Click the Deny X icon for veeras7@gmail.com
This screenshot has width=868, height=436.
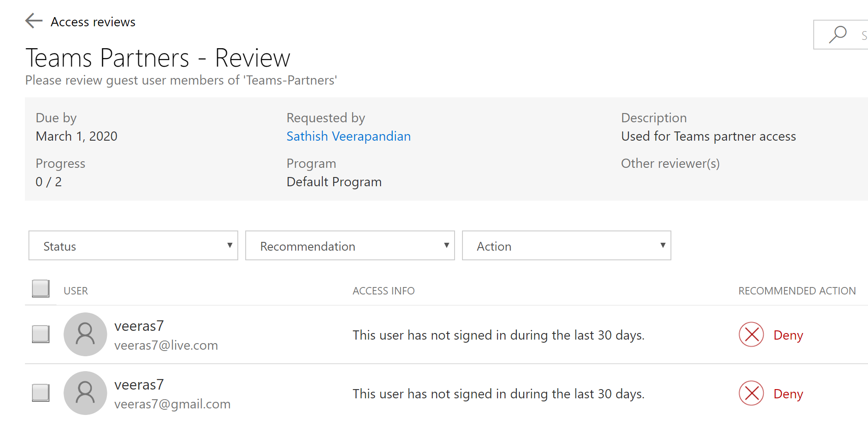pyautogui.click(x=752, y=393)
